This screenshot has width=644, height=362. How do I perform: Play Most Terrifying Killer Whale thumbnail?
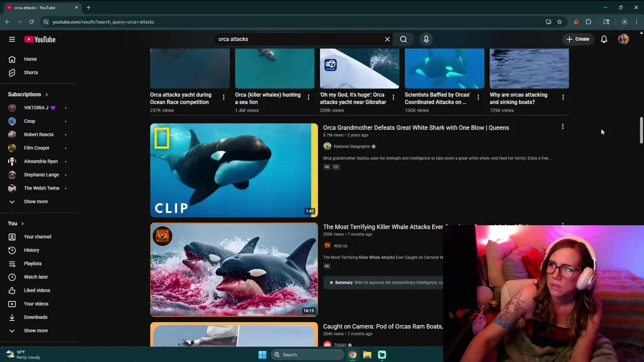(x=234, y=269)
